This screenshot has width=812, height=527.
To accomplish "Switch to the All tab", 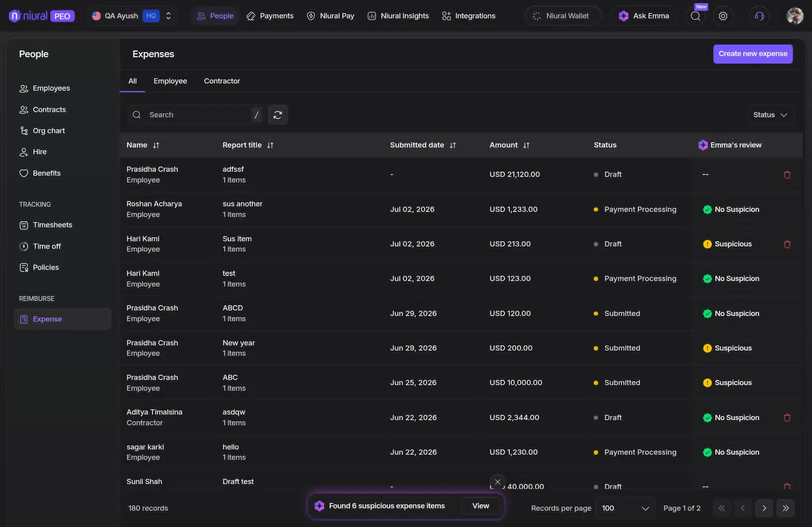I will 132,81.
